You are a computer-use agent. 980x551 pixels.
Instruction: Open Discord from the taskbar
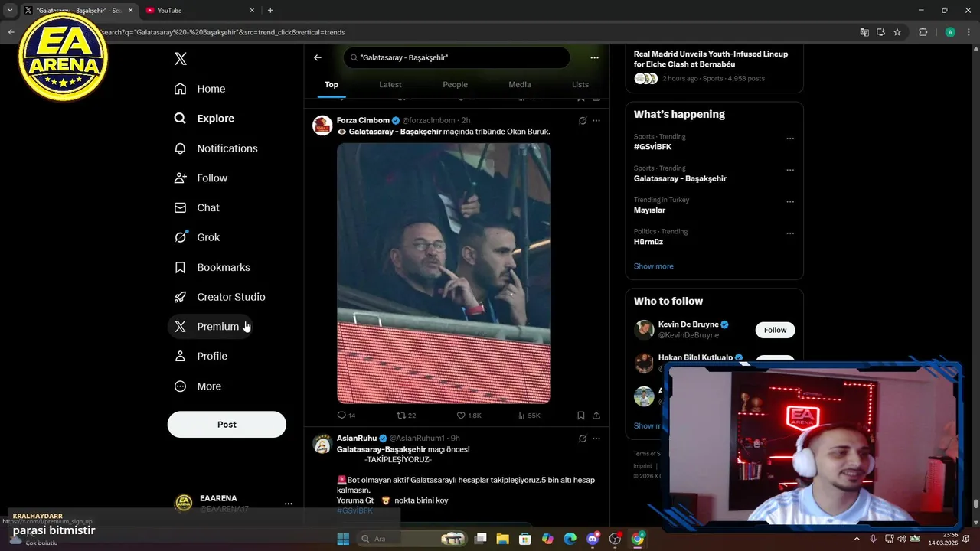[593, 539]
